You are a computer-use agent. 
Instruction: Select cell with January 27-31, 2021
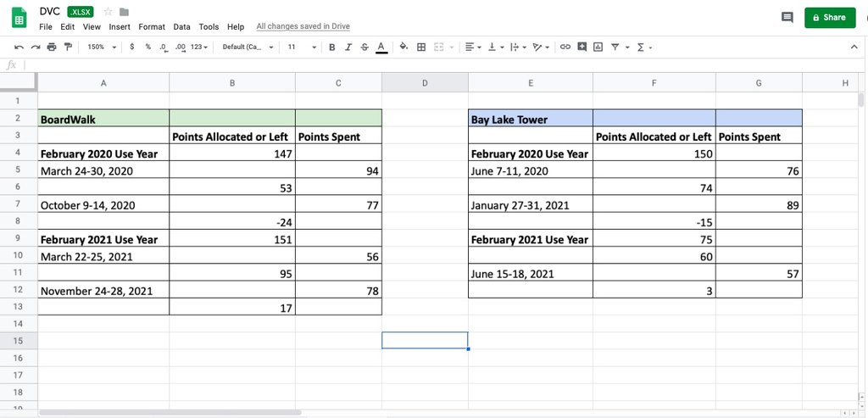coord(531,205)
